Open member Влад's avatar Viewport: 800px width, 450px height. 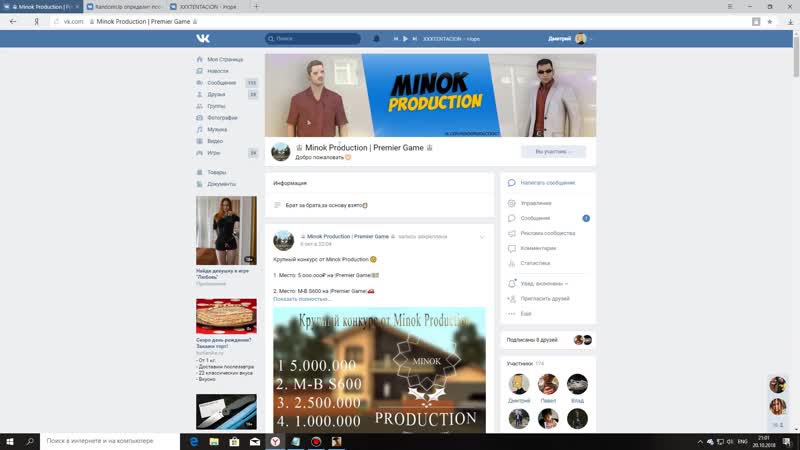pos(577,384)
